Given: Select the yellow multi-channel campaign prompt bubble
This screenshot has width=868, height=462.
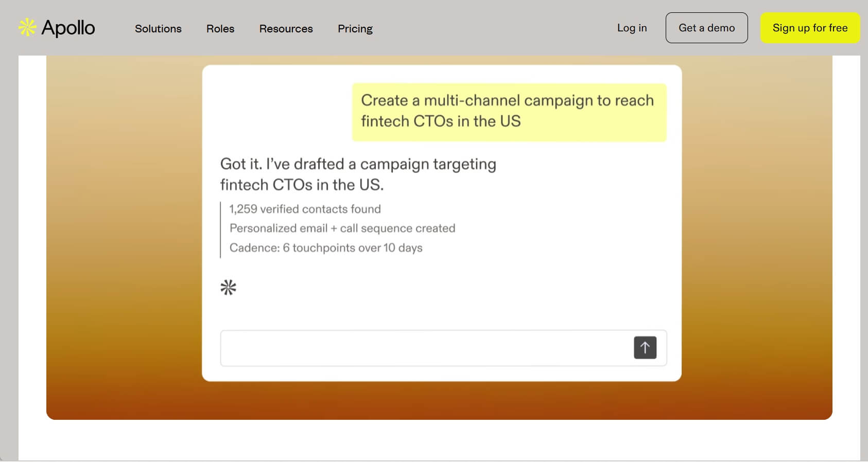Looking at the screenshot, I should [x=509, y=111].
